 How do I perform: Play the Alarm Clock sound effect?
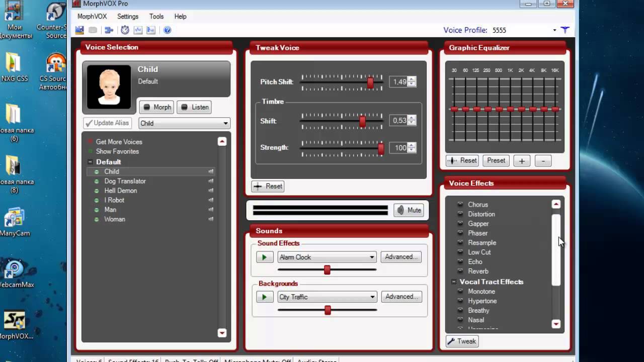pyautogui.click(x=265, y=257)
